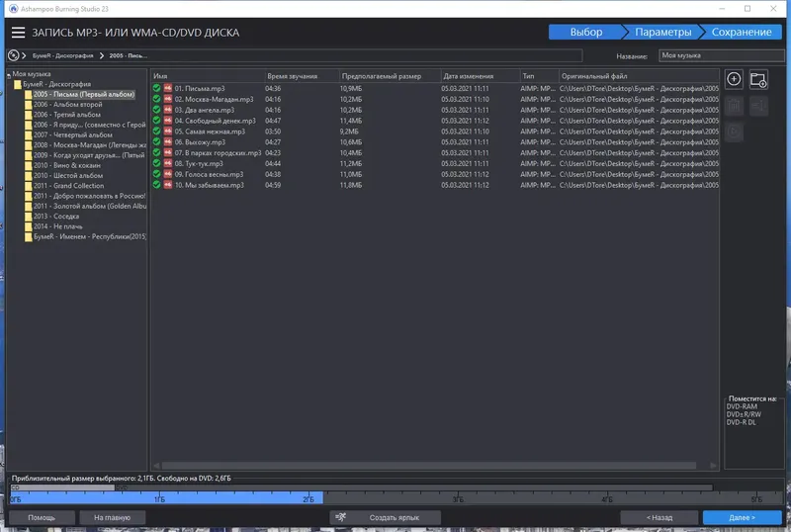This screenshot has width=791, height=532.
Task: Click folder icon of 2010 - Вино & кокаин
Action: [x=29, y=165]
